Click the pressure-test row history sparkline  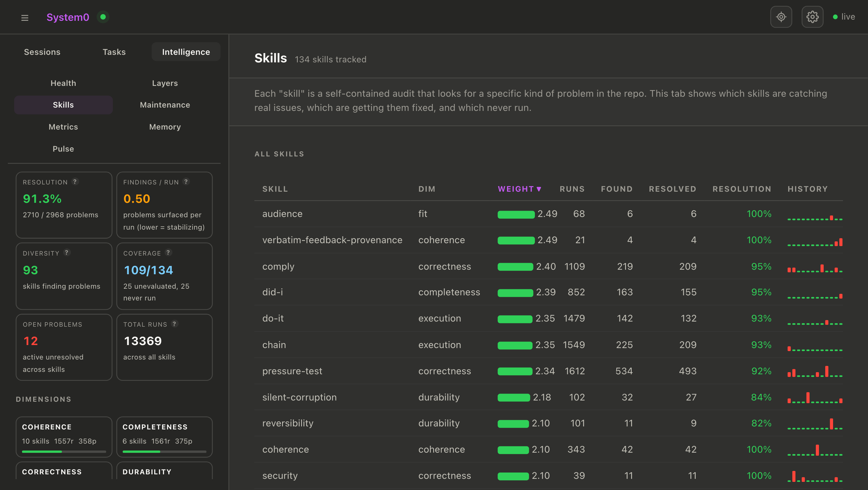point(815,371)
